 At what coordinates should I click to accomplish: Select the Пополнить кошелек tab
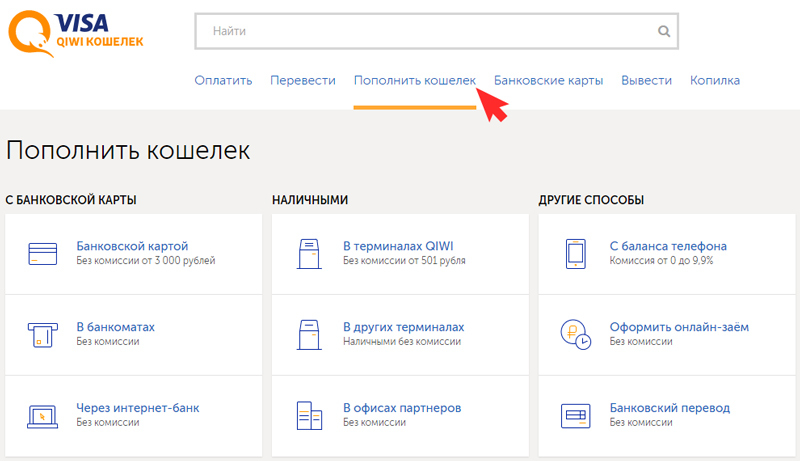coord(414,80)
